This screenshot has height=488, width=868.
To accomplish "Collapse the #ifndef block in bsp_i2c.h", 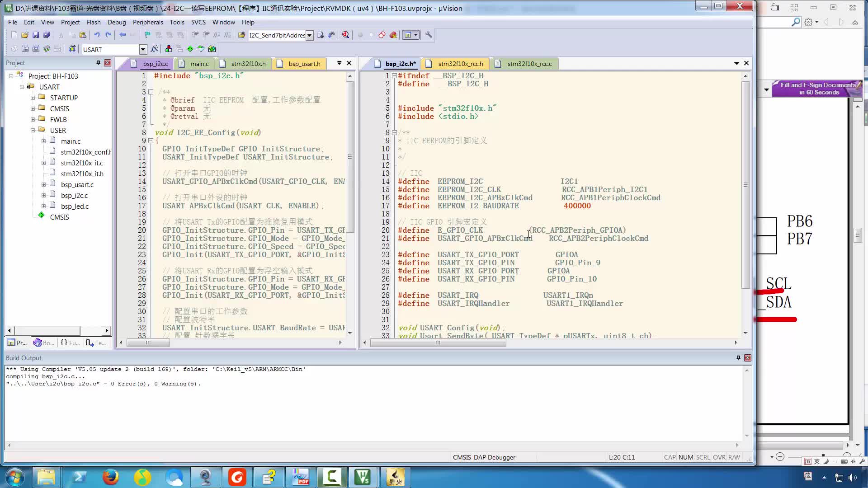I will (x=394, y=75).
